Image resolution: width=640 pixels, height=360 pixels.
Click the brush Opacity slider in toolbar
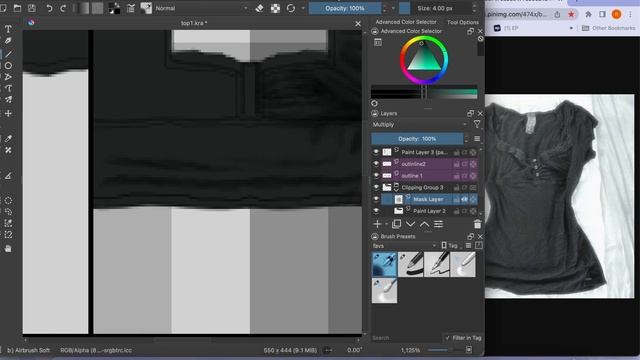(345, 8)
